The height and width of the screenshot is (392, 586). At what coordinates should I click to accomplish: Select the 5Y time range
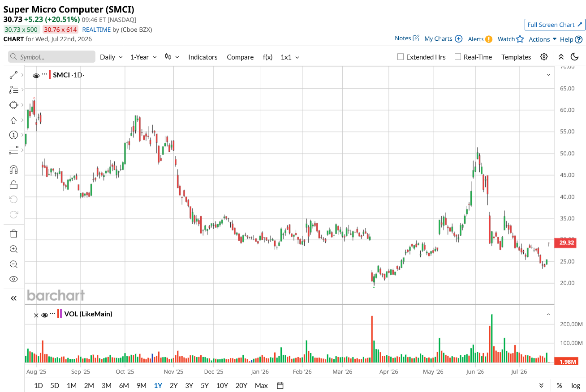[205, 385]
